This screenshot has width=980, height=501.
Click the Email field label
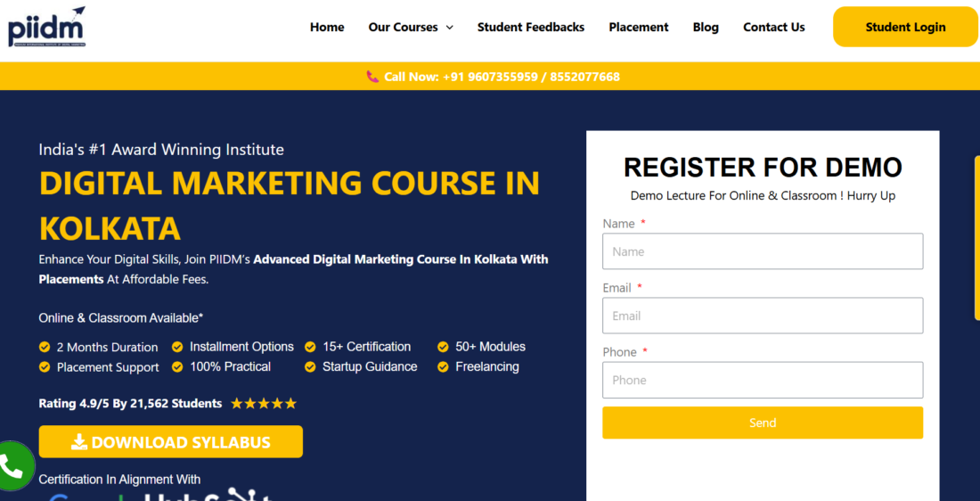tap(617, 288)
